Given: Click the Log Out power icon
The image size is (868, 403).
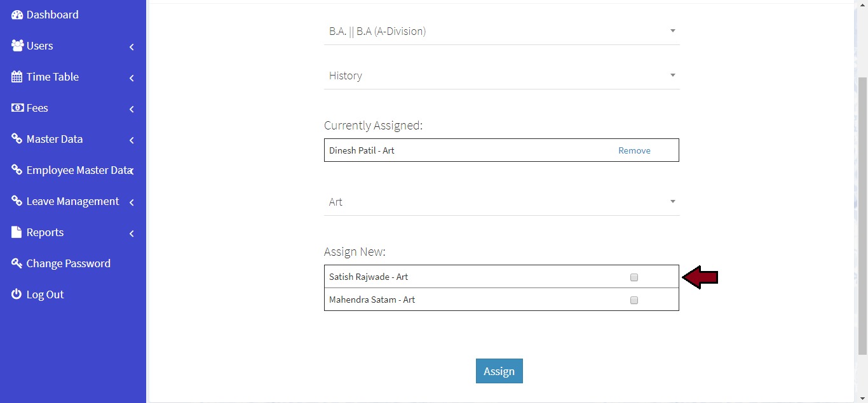Looking at the screenshot, I should click(x=17, y=294).
